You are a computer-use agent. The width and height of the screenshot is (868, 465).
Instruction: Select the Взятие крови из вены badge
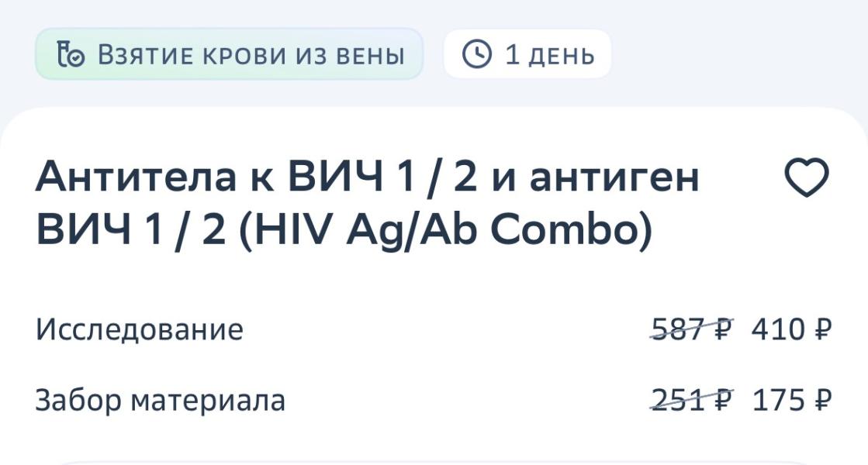coord(229,54)
